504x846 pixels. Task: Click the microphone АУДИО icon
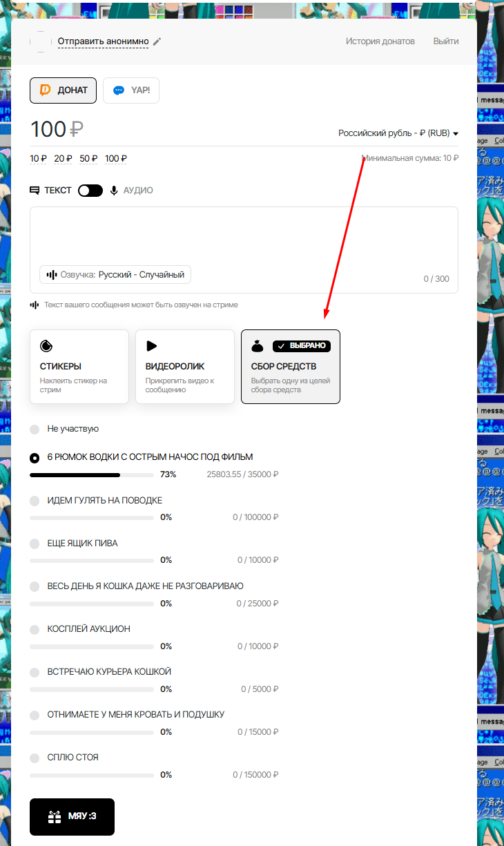click(x=114, y=191)
